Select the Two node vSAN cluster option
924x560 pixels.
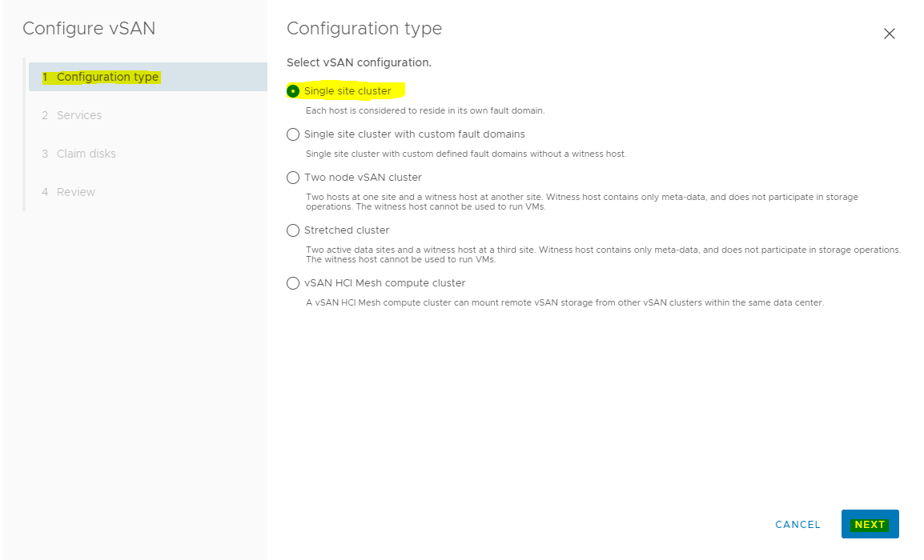293,178
